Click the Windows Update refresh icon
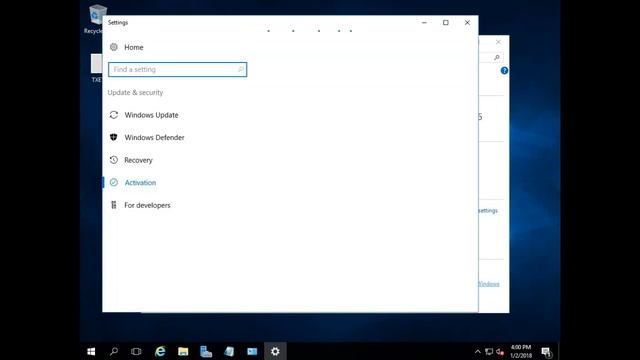640x360 pixels. pyautogui.click(x=114, y=115)
